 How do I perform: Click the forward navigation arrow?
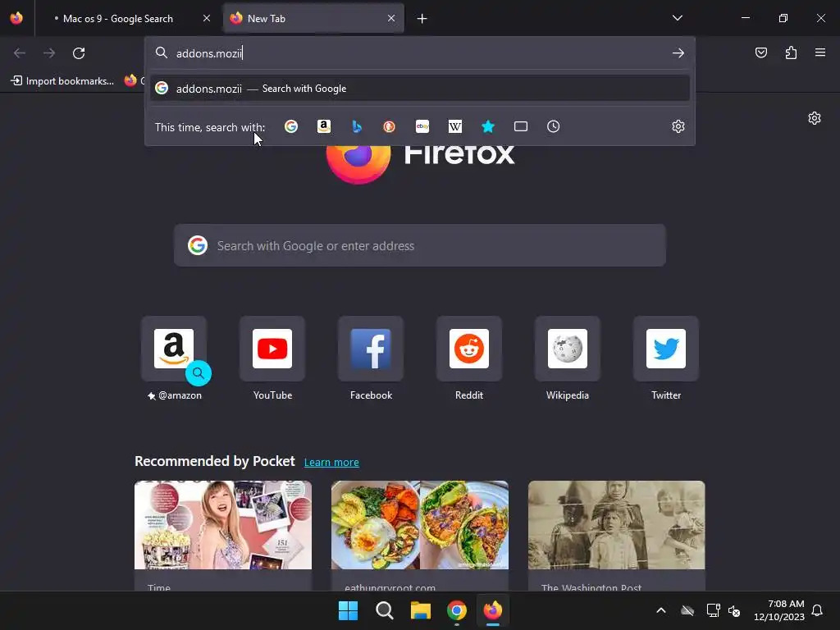[x=49, y=53]
